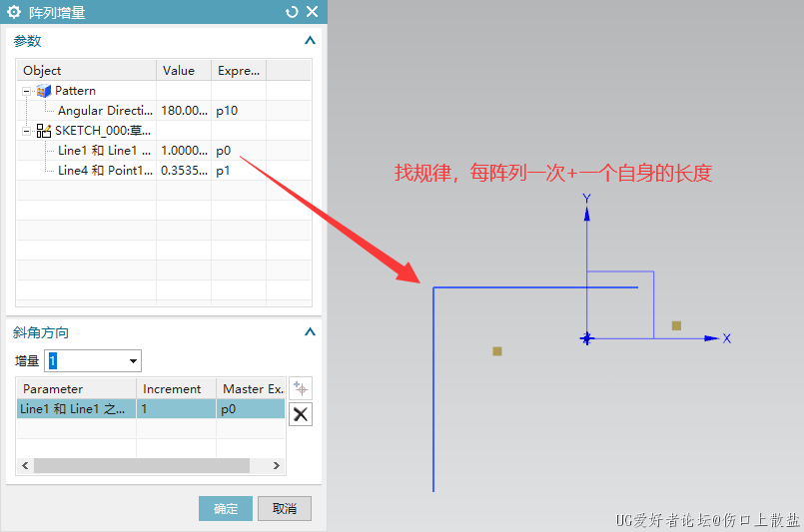Collapse the 斜角方向 section
This screenshot has height=532, width=804.
pos(310,332)
